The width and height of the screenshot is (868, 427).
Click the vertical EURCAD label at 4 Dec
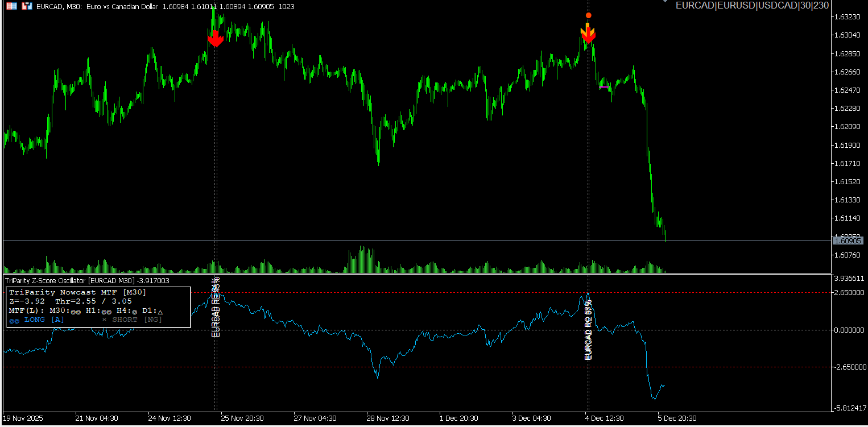pos(589,330)
